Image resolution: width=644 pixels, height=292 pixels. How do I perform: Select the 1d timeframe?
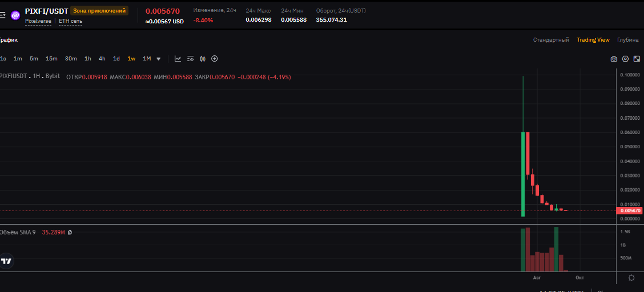tap(116, 59)
